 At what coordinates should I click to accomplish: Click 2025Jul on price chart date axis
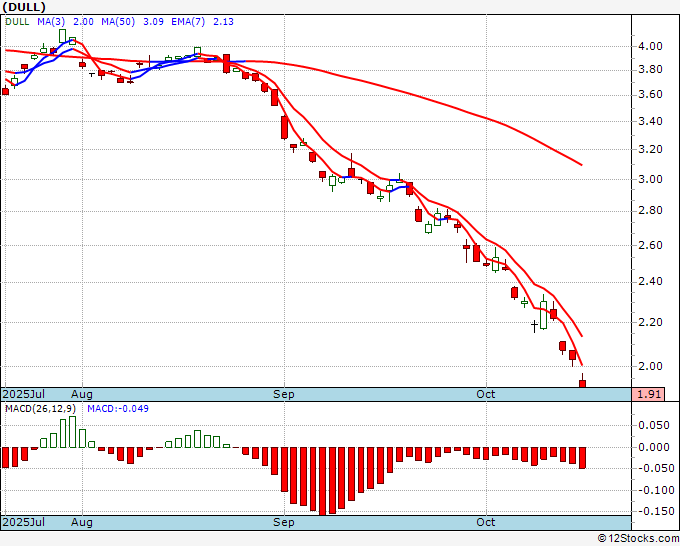23,394
